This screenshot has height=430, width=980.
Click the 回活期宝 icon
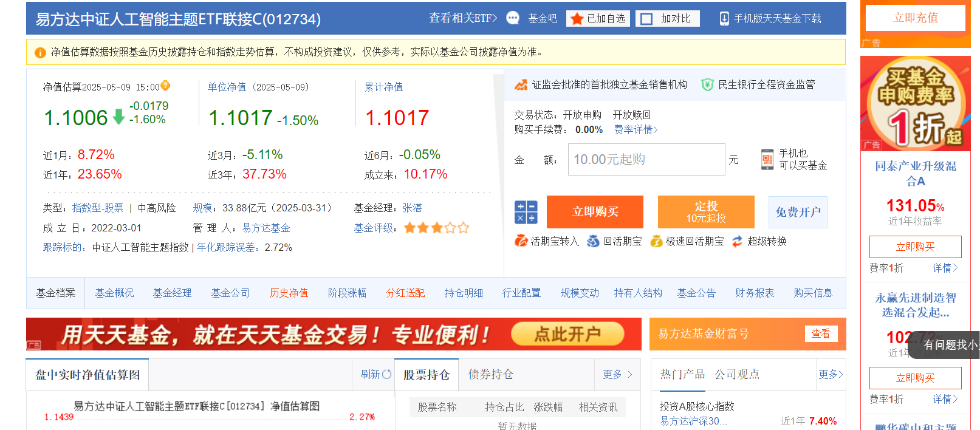pos(593,241)
